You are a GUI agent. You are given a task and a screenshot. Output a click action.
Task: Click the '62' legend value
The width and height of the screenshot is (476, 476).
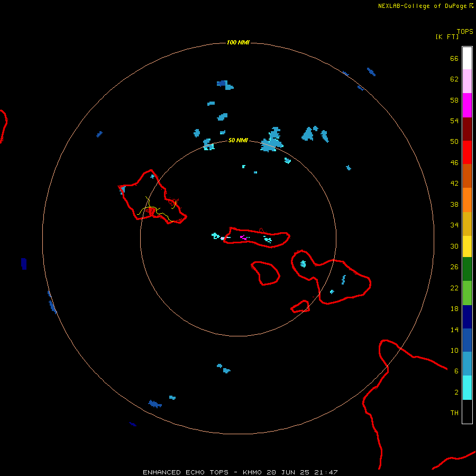coord(454,79)
